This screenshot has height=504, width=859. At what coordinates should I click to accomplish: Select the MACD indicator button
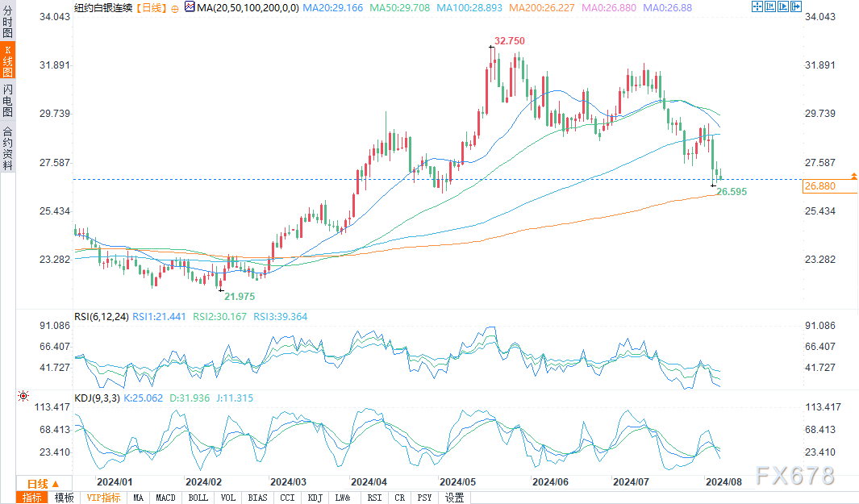click(x=165, y=498)
